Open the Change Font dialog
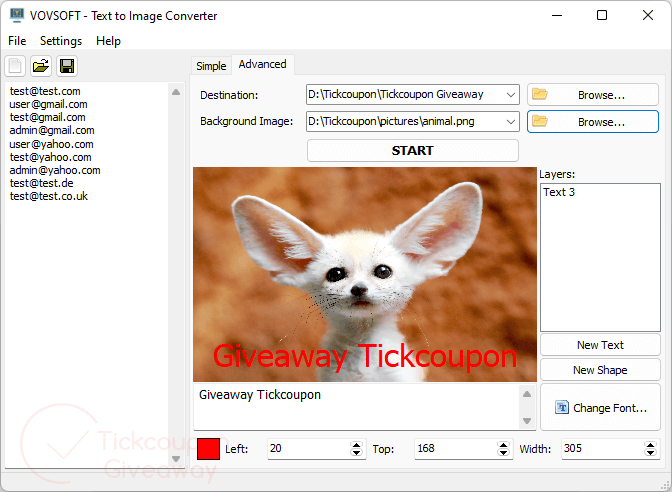 [x=600, y=407]
